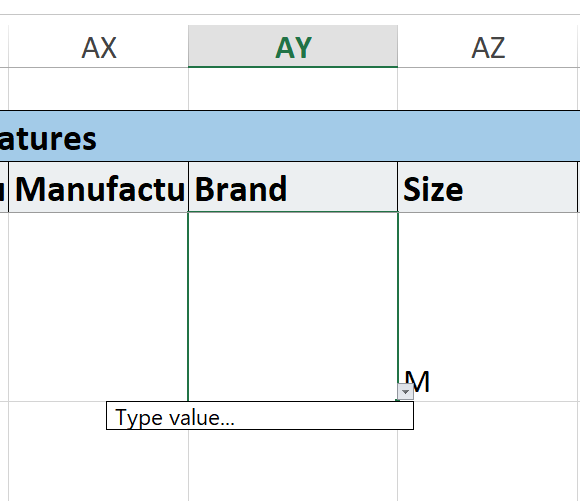Click the Manufacturer header cell

(98, 187)
